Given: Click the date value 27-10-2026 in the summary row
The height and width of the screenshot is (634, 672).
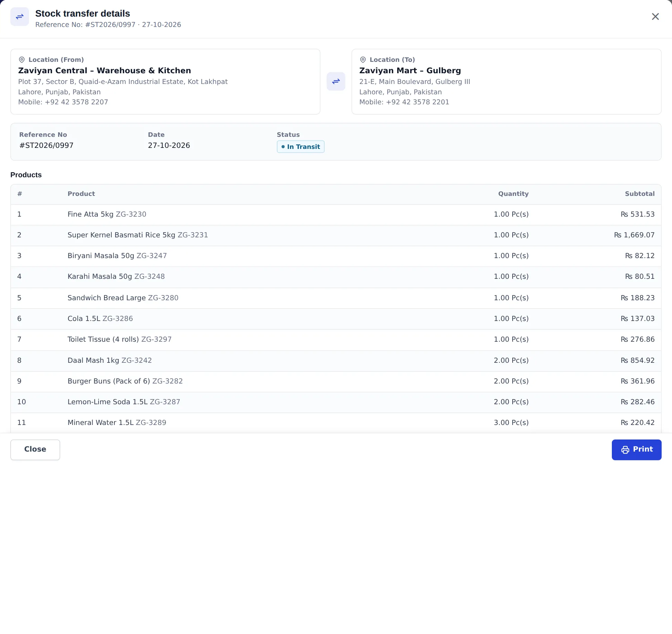Looking at the screenshot, I should coord(169,145).
